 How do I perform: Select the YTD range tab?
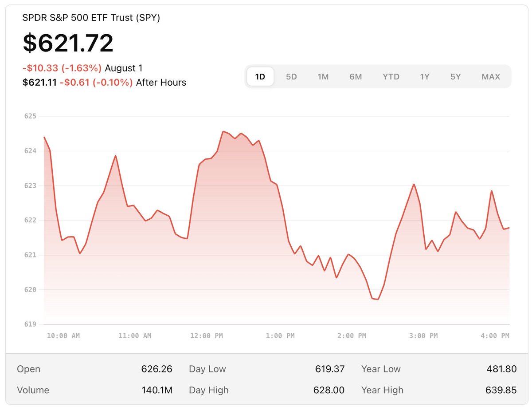point(391,77)
